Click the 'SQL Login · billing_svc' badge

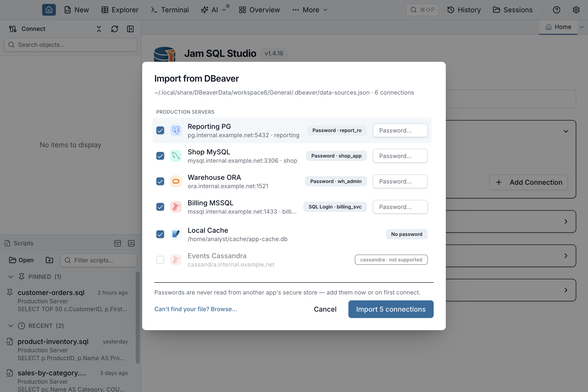point(335,207)
